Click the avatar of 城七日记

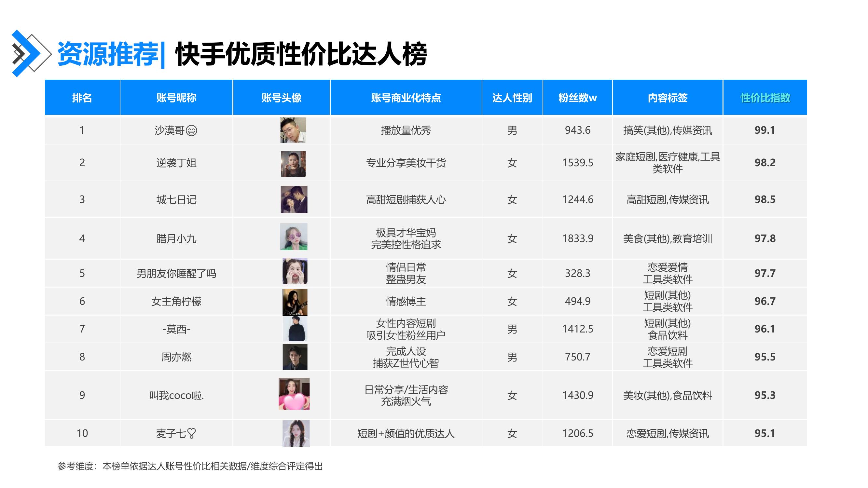294,199
